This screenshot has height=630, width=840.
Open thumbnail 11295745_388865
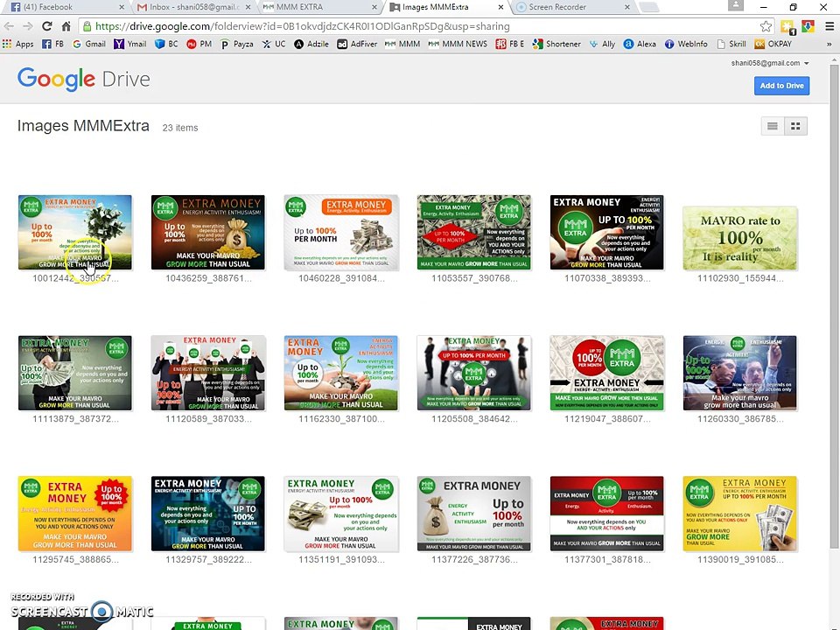[x=75, y=514]
